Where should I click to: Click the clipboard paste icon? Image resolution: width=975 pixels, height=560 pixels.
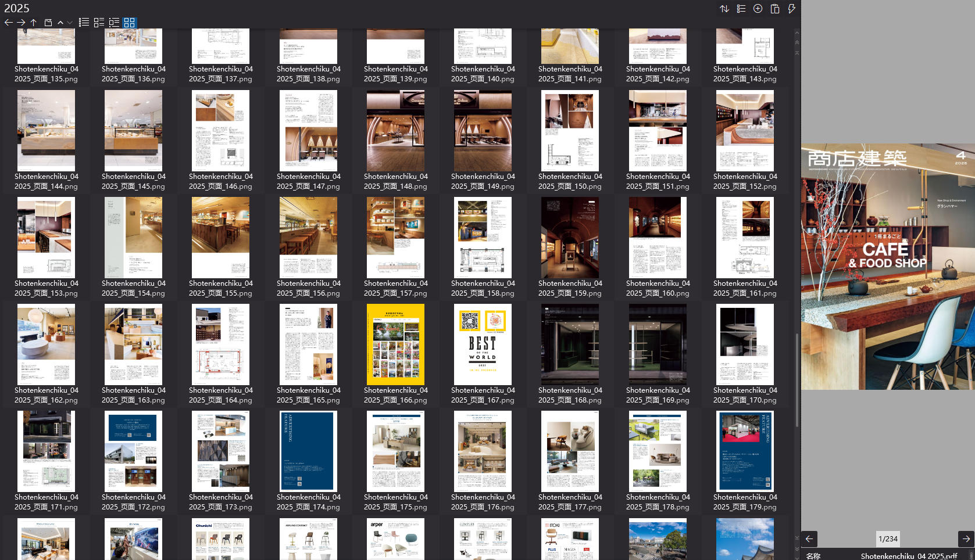tap(775, 9)
